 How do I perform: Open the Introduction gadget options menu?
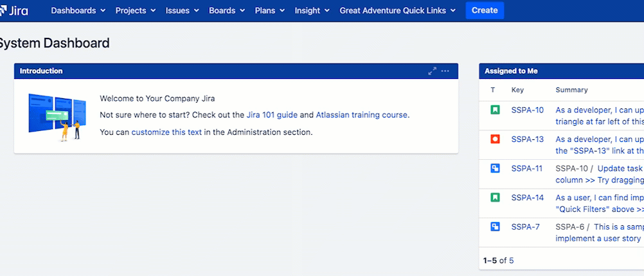[445, 71]
